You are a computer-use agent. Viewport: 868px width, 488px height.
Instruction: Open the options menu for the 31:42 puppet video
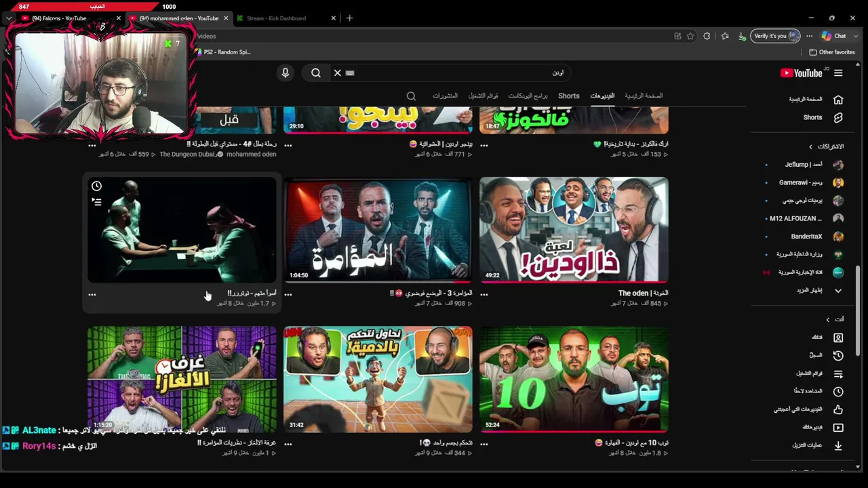288,445
